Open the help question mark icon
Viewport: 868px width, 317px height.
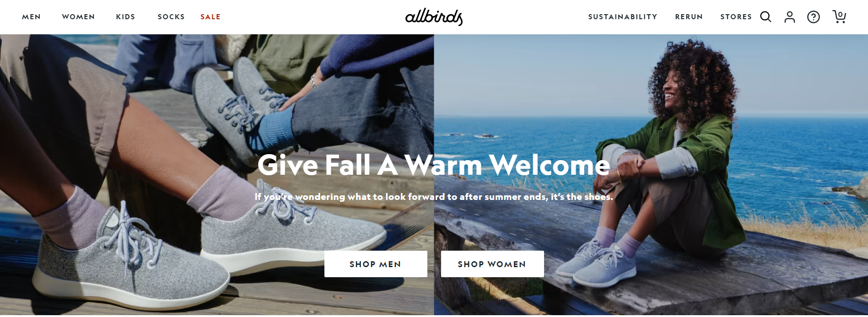click(813, 17)
